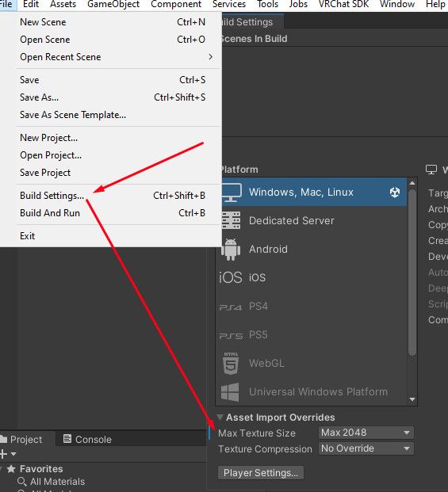
Task: Open the Max Texture Size dropdown
Action: coord(366,433)
